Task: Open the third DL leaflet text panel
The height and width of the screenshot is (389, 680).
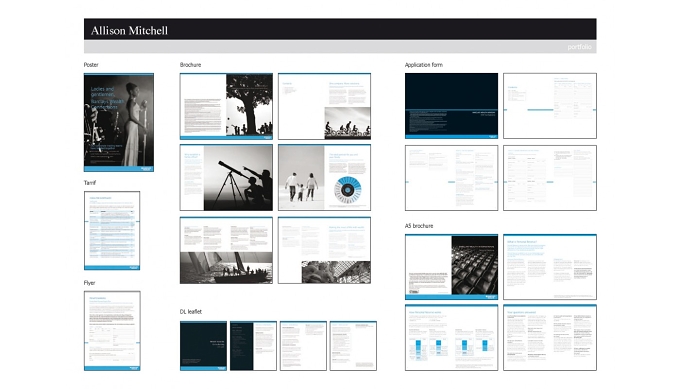Action: (303, 346)
